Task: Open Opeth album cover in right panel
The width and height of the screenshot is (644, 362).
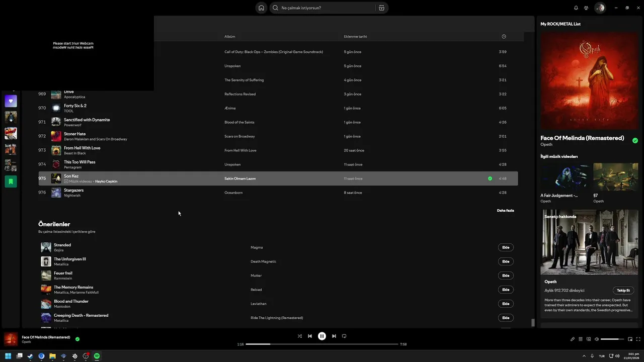Action: click(x=589, y=81)
